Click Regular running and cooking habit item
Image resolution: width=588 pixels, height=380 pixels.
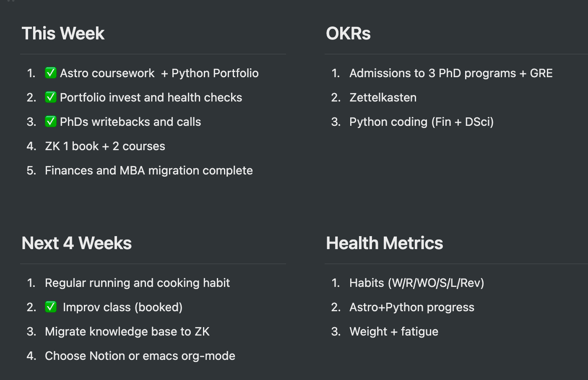tap(137, 283)
